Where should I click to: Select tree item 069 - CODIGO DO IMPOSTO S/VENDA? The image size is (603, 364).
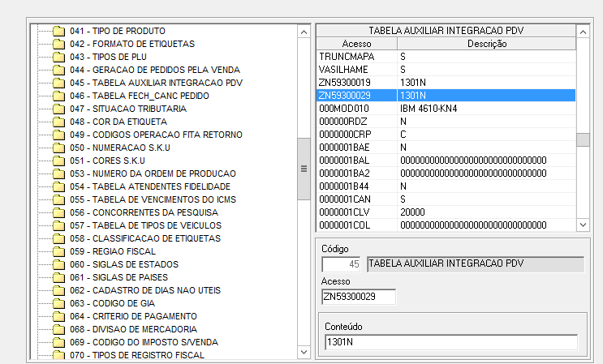(x=144, y=342)
